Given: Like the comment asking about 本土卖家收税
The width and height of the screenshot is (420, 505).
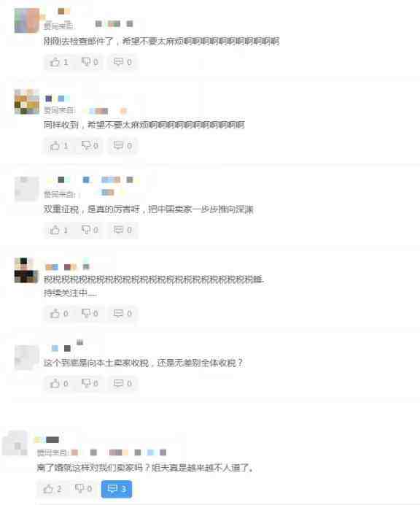Looking at the screenshot, I should click(59, 383).
